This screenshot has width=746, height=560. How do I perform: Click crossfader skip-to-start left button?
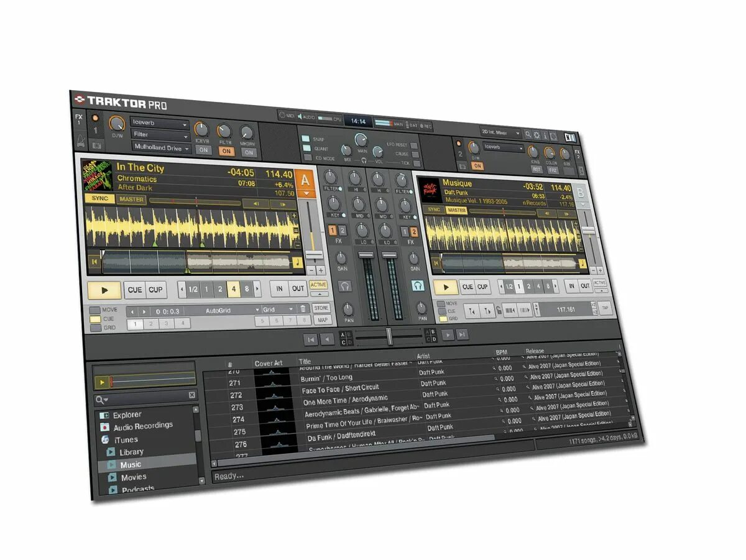pos(310,339)
